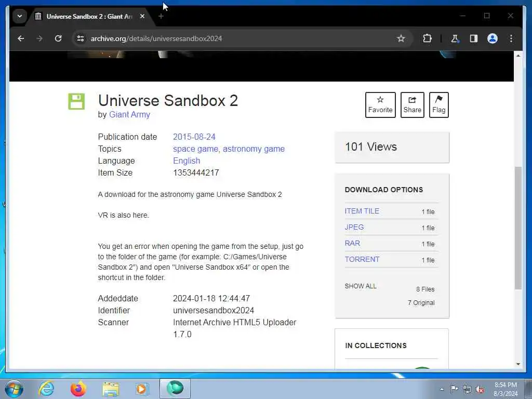
Task: Open the space game topic link
Action: point(195,149)
